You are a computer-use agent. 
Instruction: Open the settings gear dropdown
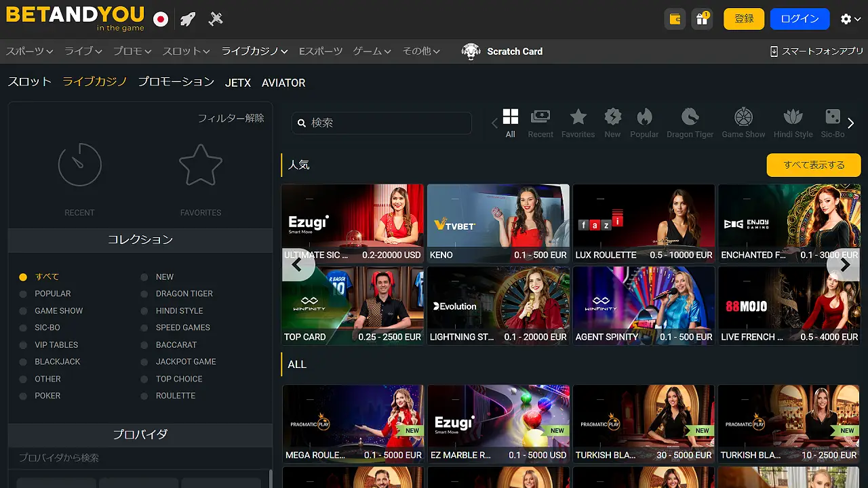tap(850, 19)
